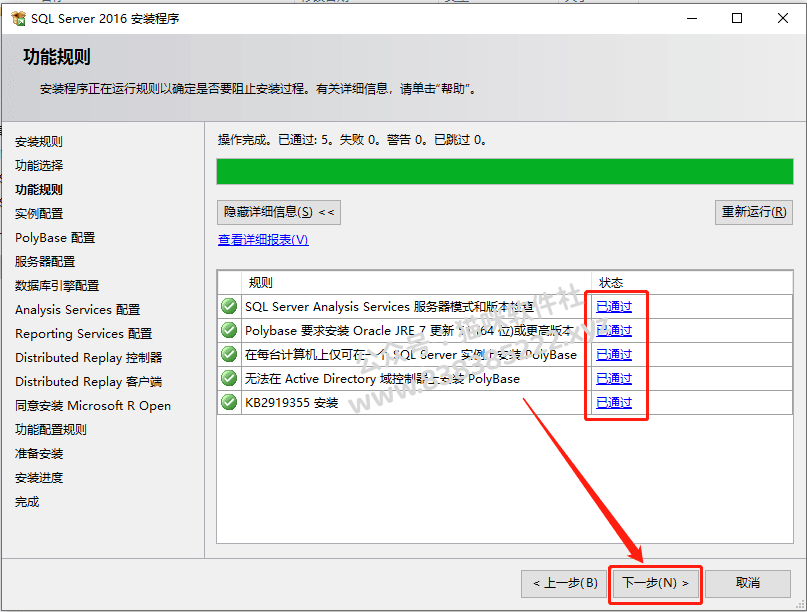Select 功能选择 step in sidebar
The image size is (807, 612).
click(x=39, y=166)
